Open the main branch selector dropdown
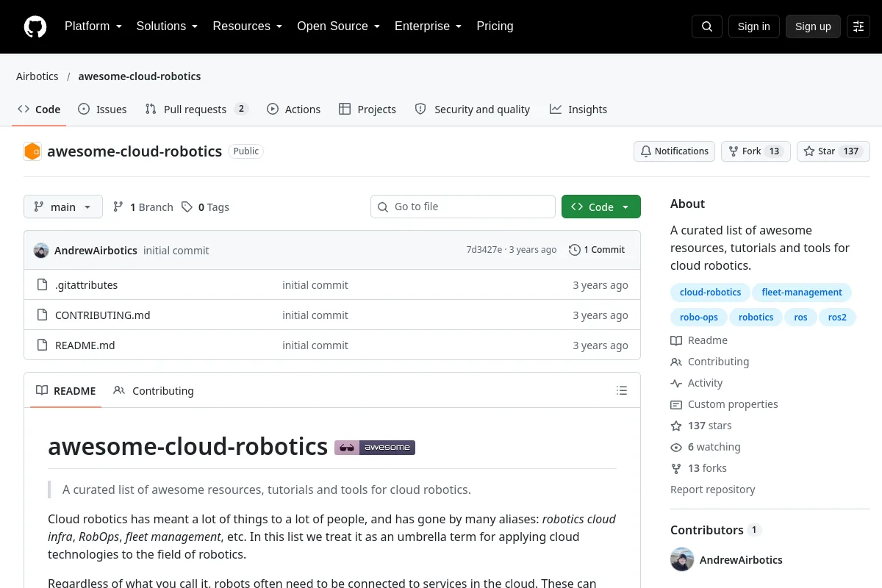Viewport: 882px width, 588px height. (x=63, y=207)
